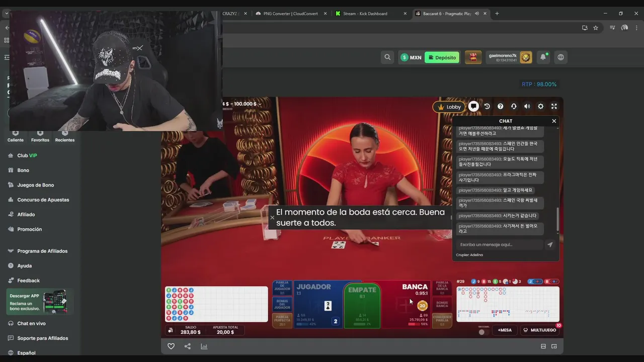This screenshot has height=362, width=644.
Task: Close the dealer subtitle message
Action: pyautogui.click(x=272, y=218)
